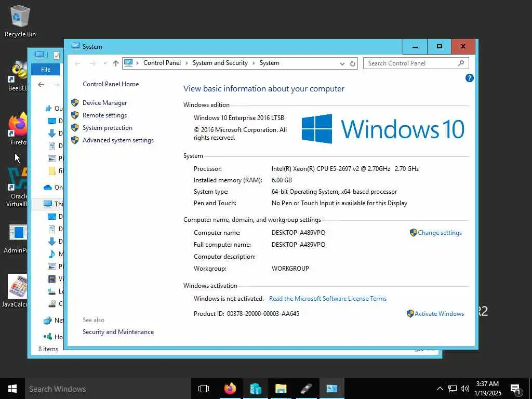This screenshot has height=399, width=532.
Task: Click computer name DESKTOP-A489VPQ value
Action: tap(298, 233)
